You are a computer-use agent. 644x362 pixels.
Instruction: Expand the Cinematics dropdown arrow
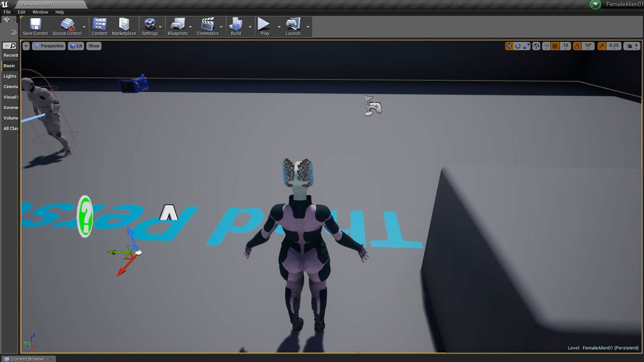[x=221, y=27]
